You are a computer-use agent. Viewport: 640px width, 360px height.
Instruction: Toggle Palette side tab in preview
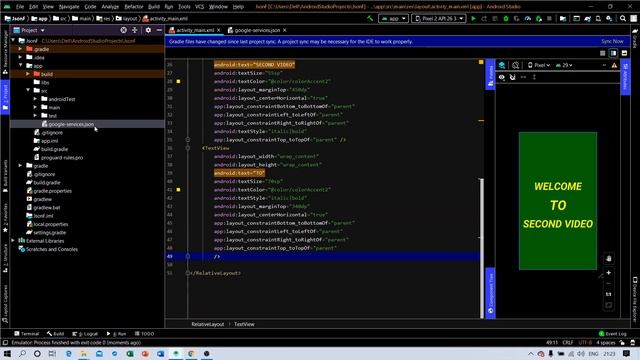(491, 74)
